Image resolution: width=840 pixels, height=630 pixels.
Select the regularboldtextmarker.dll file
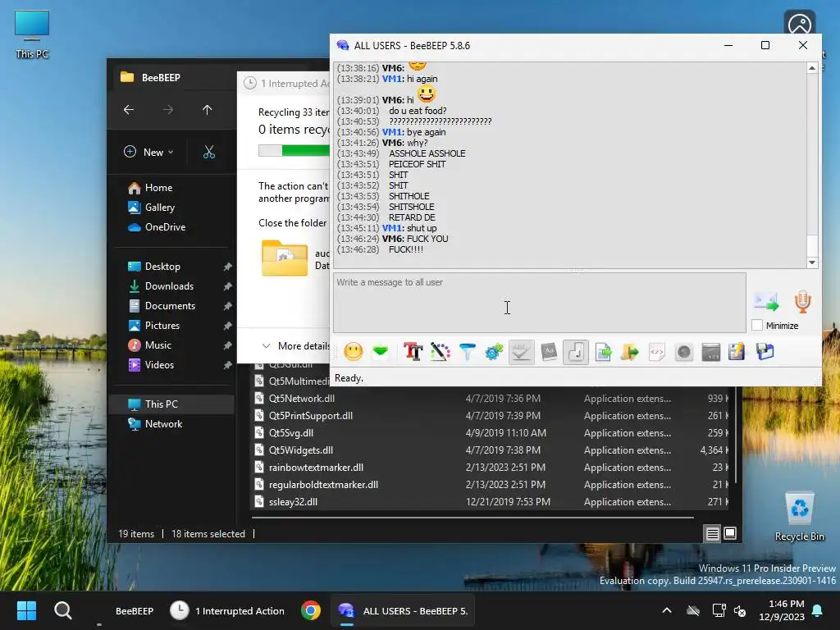(x=490, y=484)
